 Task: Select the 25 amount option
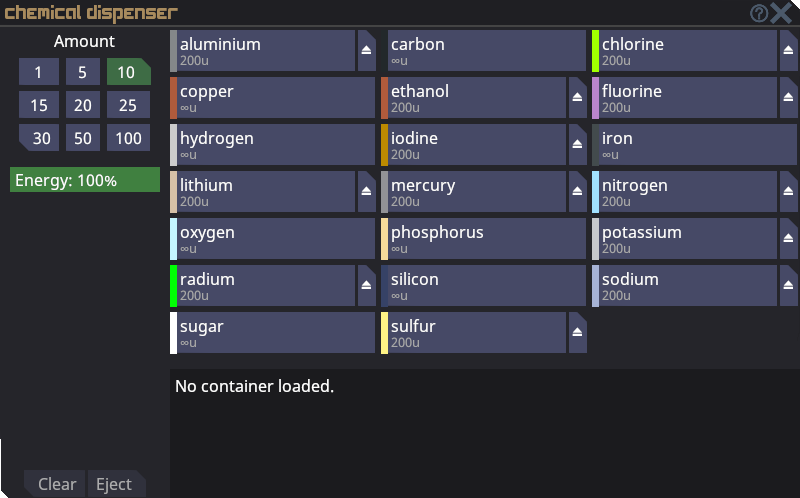(x=128, y=105)
